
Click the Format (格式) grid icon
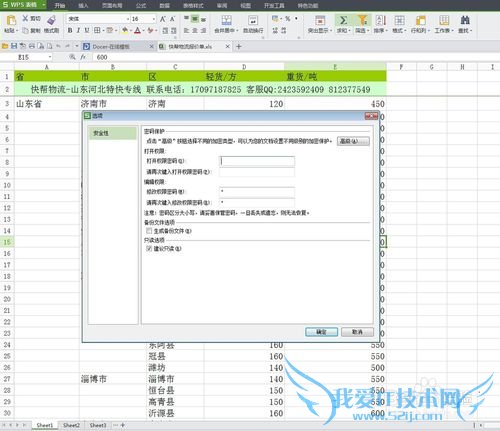coord(399,20)
